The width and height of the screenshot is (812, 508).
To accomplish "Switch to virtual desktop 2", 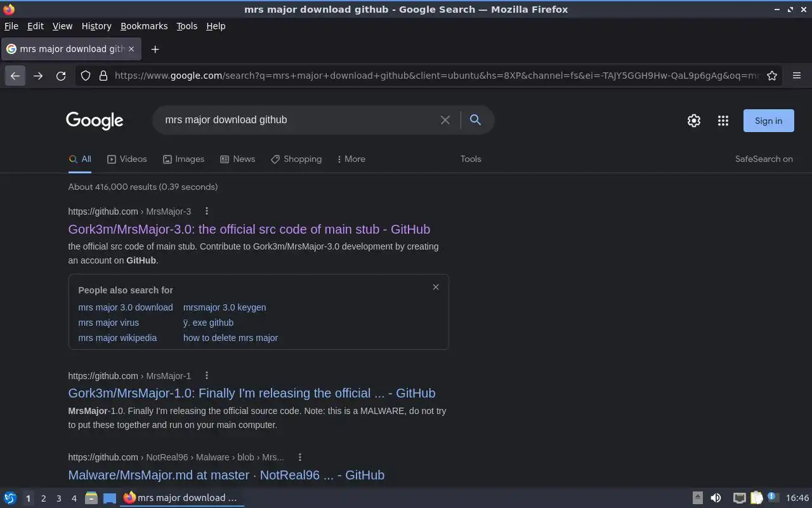I will [x=43, y=498].
